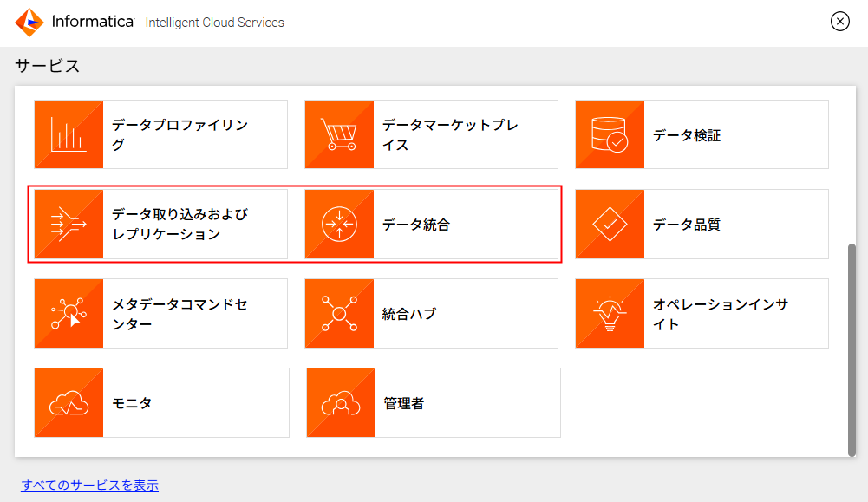The width and height of the screenshot is (868, 502).
Task: Close the services dialog with X
Action: coord(839,22)
